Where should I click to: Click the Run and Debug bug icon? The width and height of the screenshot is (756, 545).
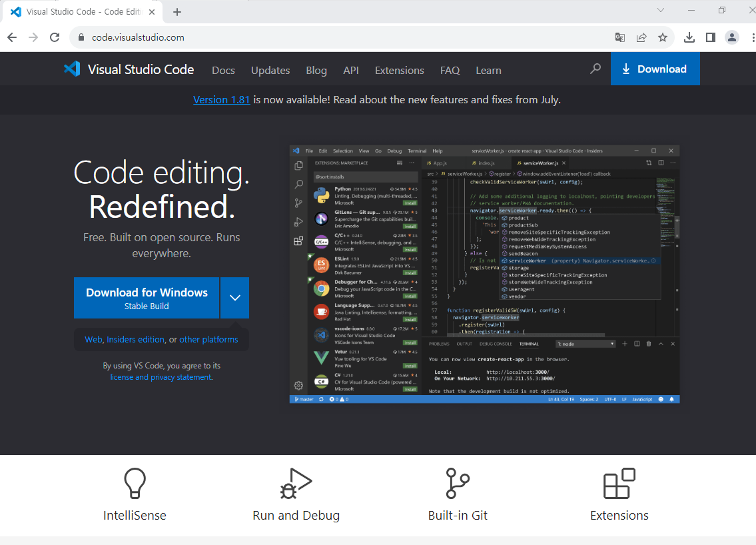[x=296, y=483]
